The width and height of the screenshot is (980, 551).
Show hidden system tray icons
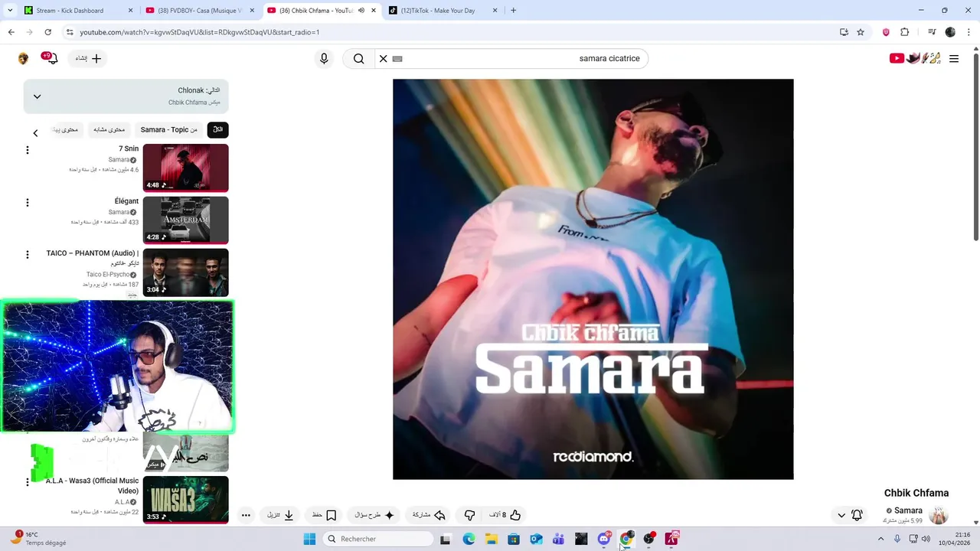pos(880,539)
